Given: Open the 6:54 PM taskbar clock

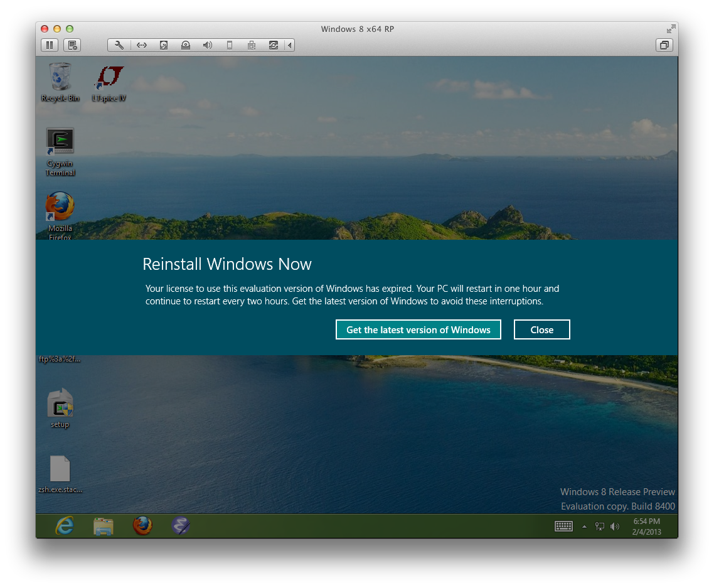Looking at the screenshot, I should click(x=647, y=527).
